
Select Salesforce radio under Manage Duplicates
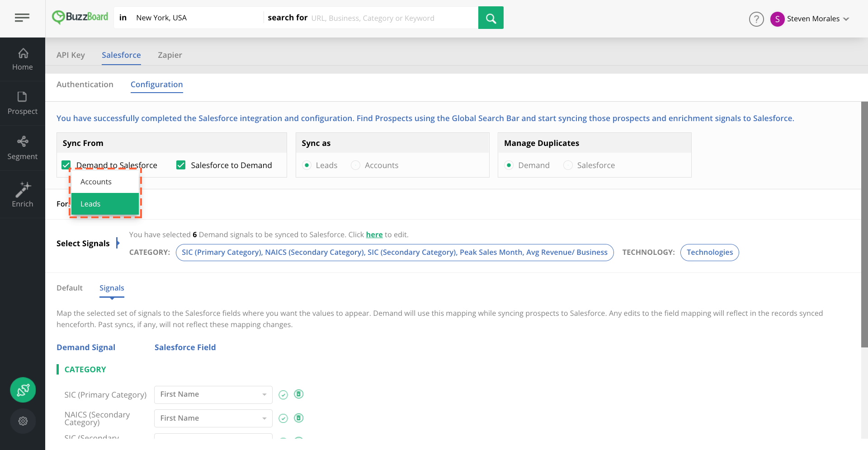click(568, 165)
